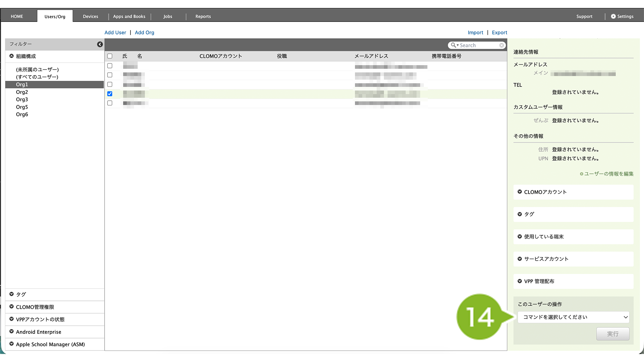
Task: Uncheck the selected fourth user row
Action: [110, 94]
